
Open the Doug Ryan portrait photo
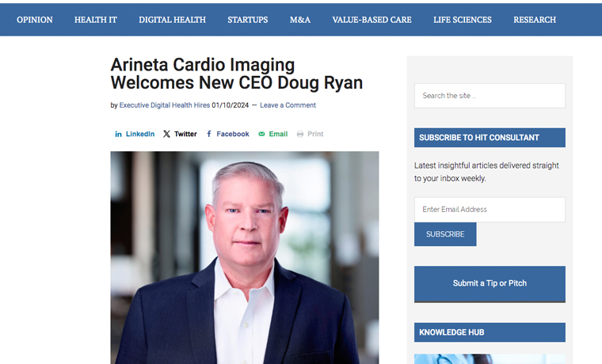[245, 257]
